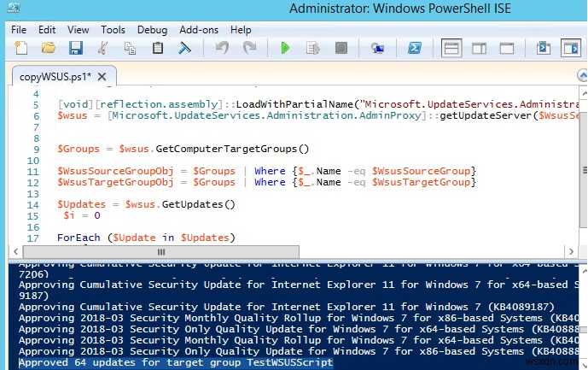Click the script pane vertical scroll up arrow
This screenshot has height=370, width=588.
tap(584, 92)
